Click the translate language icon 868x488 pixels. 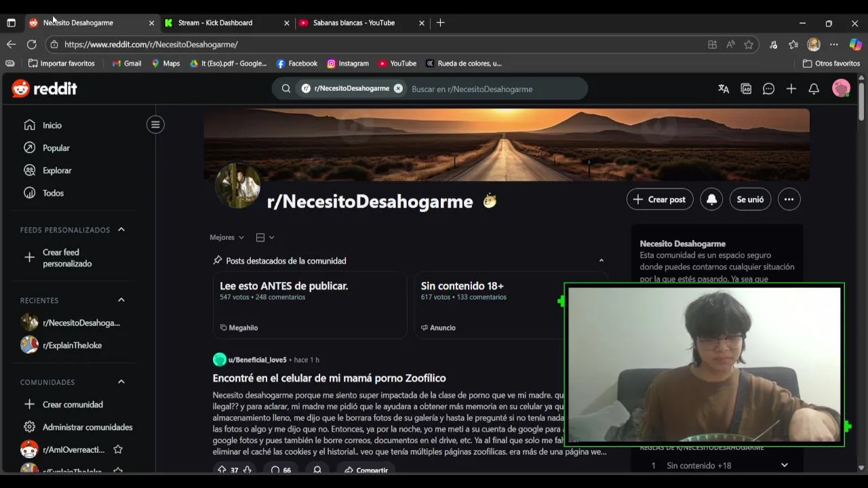[x=724, y=89]
